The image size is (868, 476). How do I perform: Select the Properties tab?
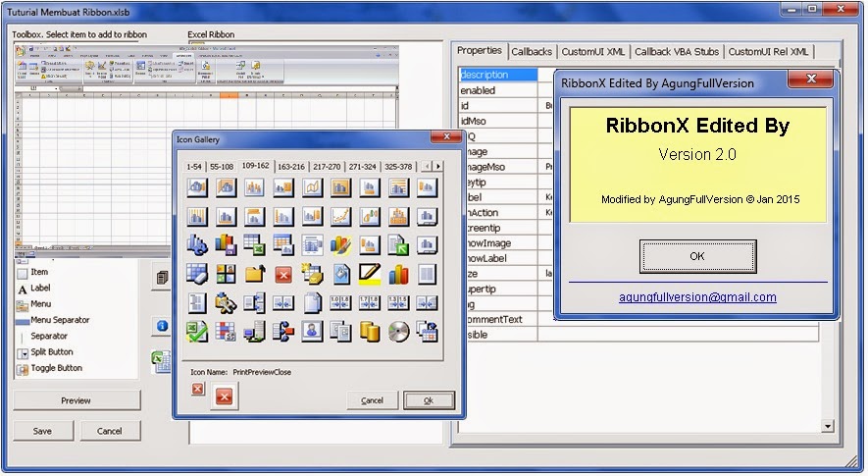coord(480,50)
